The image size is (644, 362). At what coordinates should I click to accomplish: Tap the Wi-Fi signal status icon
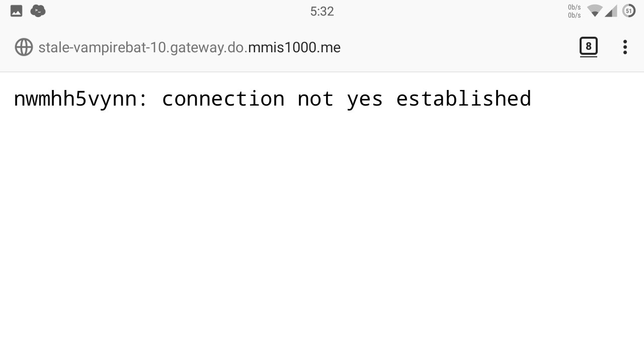coord(595,11)
